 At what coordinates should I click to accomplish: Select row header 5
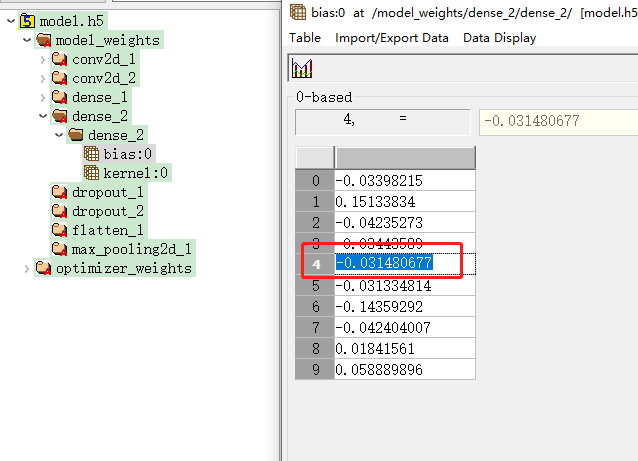coord(315,286)
